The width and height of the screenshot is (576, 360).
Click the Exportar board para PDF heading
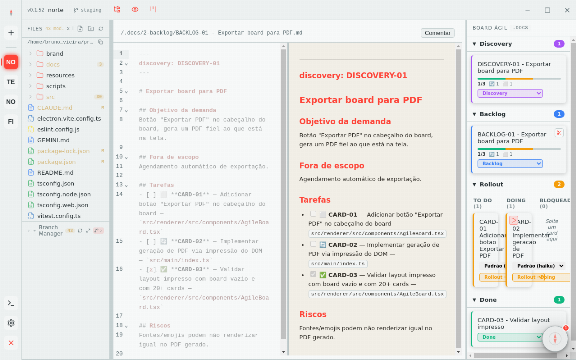[360, 100]
